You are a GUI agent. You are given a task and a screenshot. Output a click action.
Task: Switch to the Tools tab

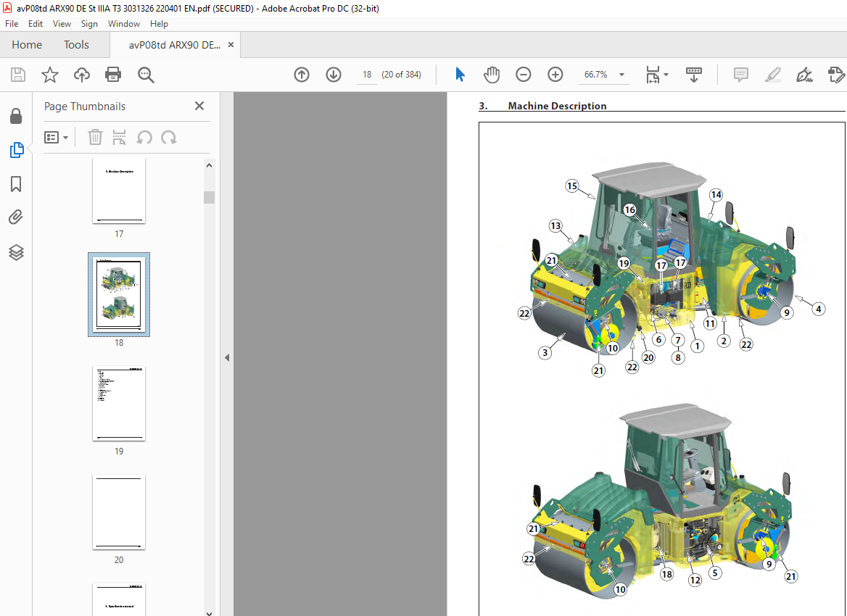click(76, 45)
